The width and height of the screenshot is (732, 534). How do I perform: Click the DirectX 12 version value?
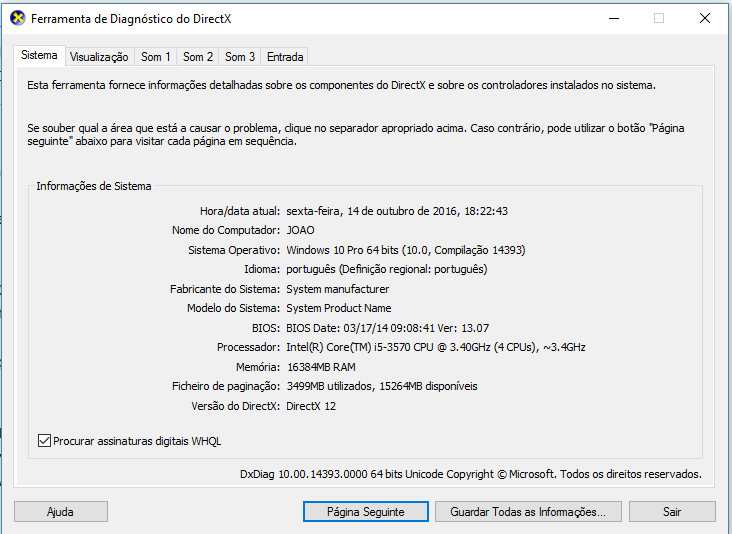(312, 406)
